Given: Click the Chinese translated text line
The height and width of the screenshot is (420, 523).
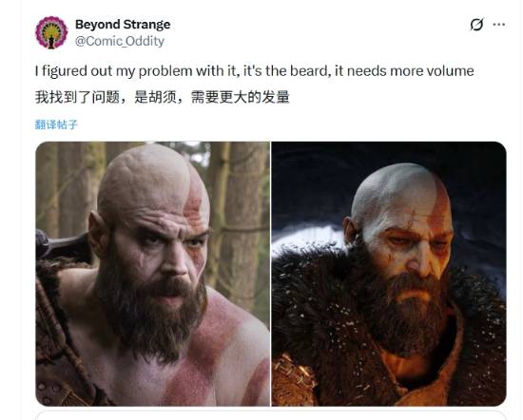Looking at the screenshot, I should [x=162, y=97].
